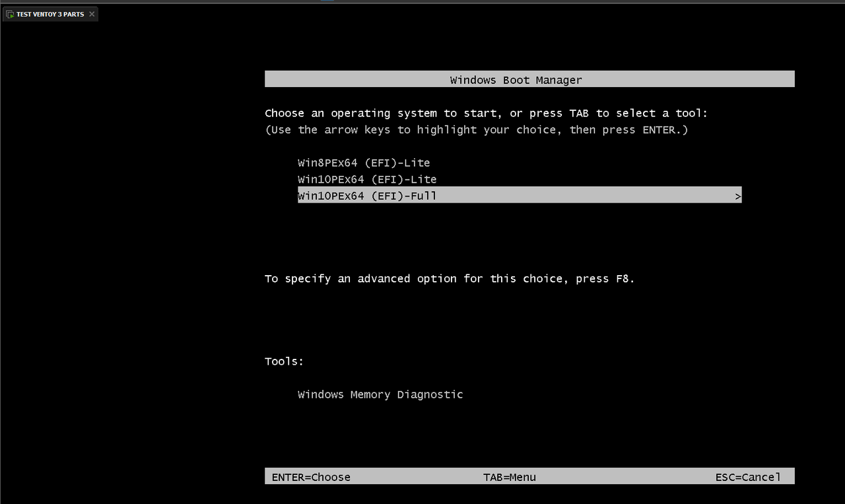Click the "Use the arrow keys" instruction line
Image resolution: width=845 pixels, height=504 pixels.
pyautogui.click(x=477, y=130)
